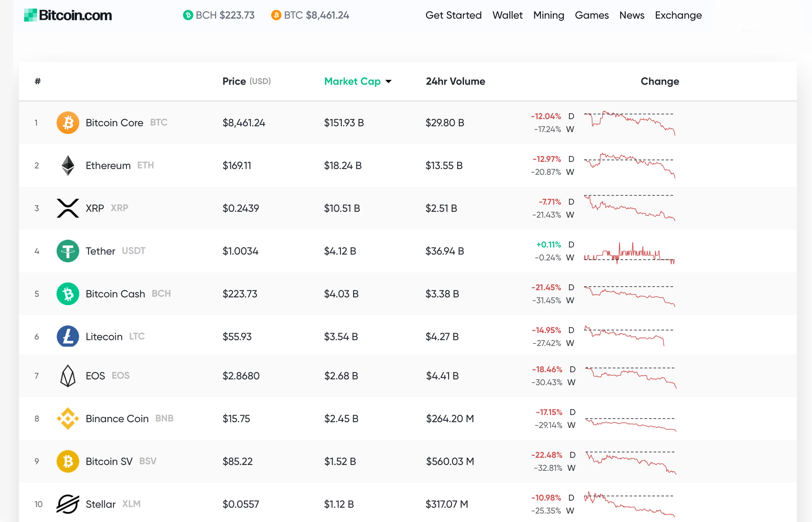
Task: Sort table by Price (USD) header
Action: click(x=246, y=81)
